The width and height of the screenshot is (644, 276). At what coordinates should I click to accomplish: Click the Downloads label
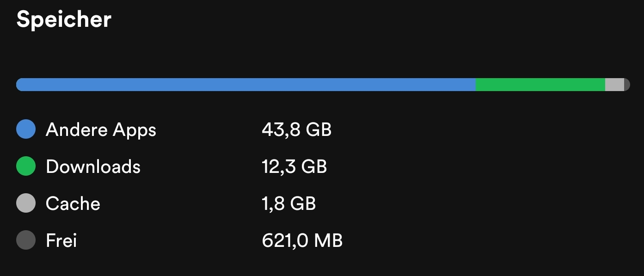93,166
